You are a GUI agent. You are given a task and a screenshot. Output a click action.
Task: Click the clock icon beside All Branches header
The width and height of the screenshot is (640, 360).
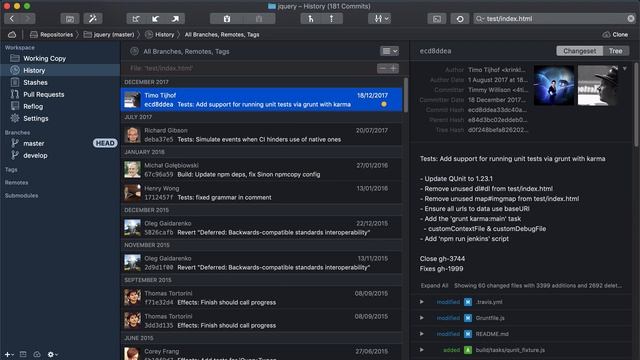pyautogui.click(x=134, y=51)
